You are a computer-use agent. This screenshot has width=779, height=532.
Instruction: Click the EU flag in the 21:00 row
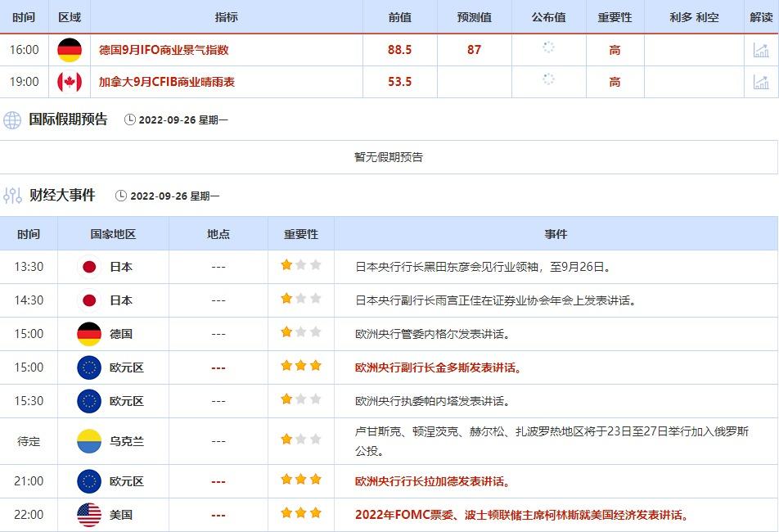click(88, 481)
